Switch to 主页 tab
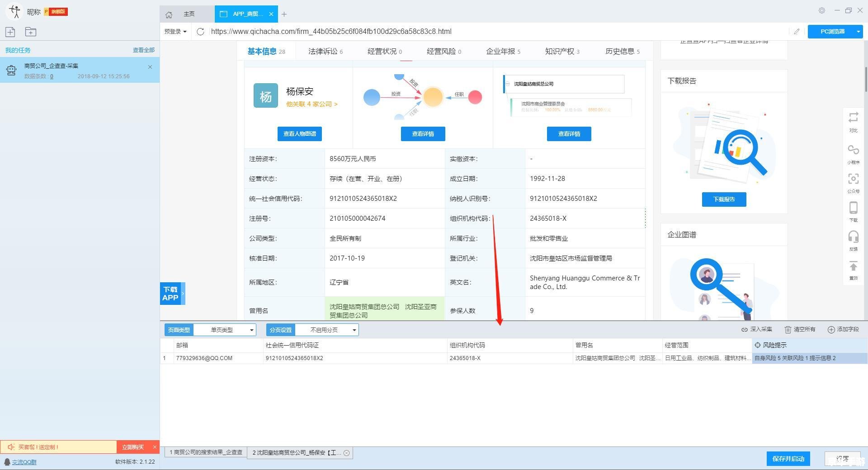868x470 pixels. pyautogui.click(x=189, y=14)
